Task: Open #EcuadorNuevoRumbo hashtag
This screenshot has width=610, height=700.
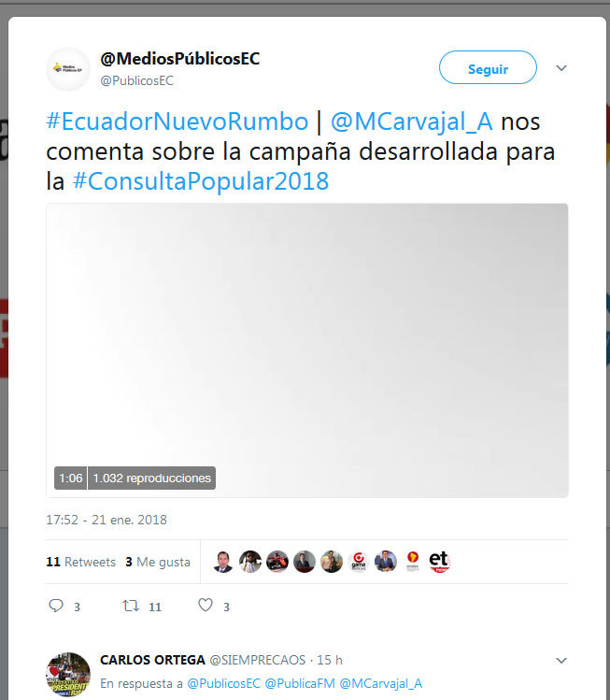Action: coord(177,121)
